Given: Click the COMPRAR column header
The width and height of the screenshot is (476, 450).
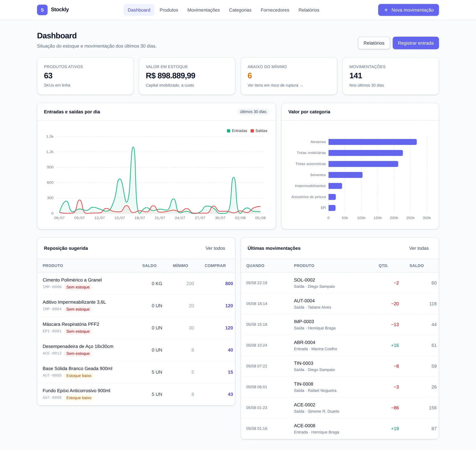Looking at the screenshot, I should [x=215, y=266].
